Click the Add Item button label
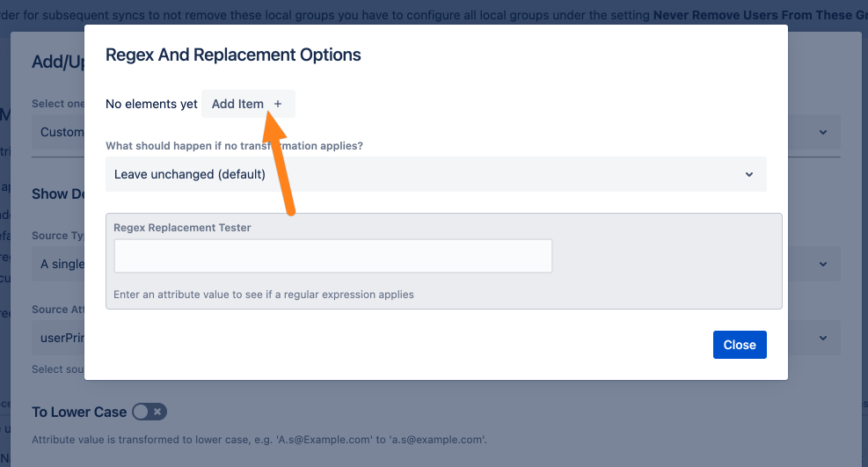 pyautogui.click(x=237, y=104)
